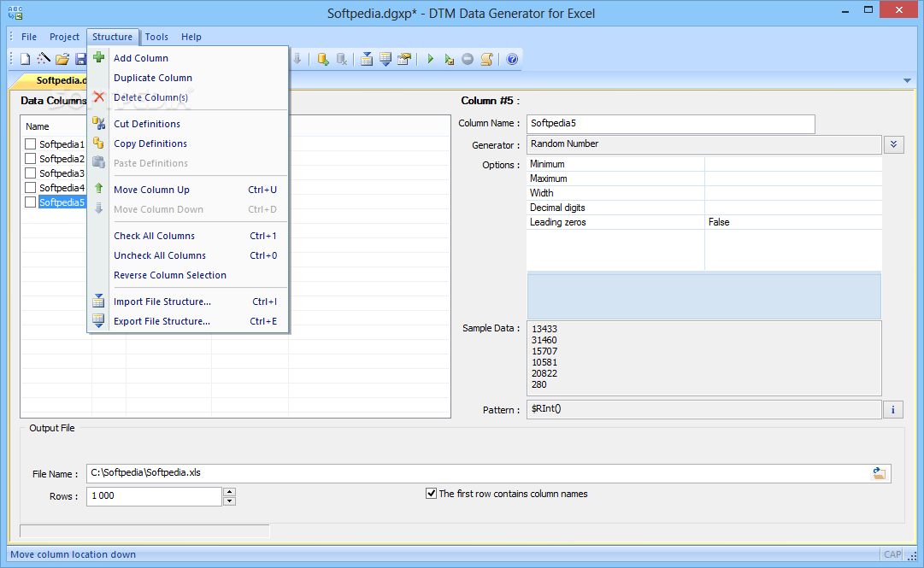Click icon beside Copy Definitions

tap(99, 143)
